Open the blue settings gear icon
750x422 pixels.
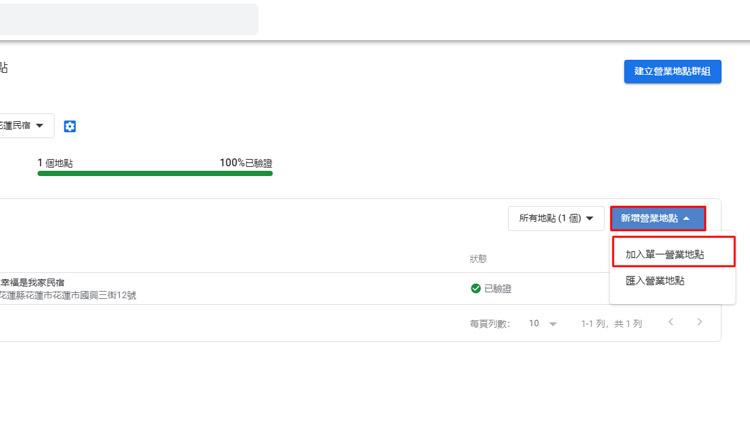(x=70, y=126)
